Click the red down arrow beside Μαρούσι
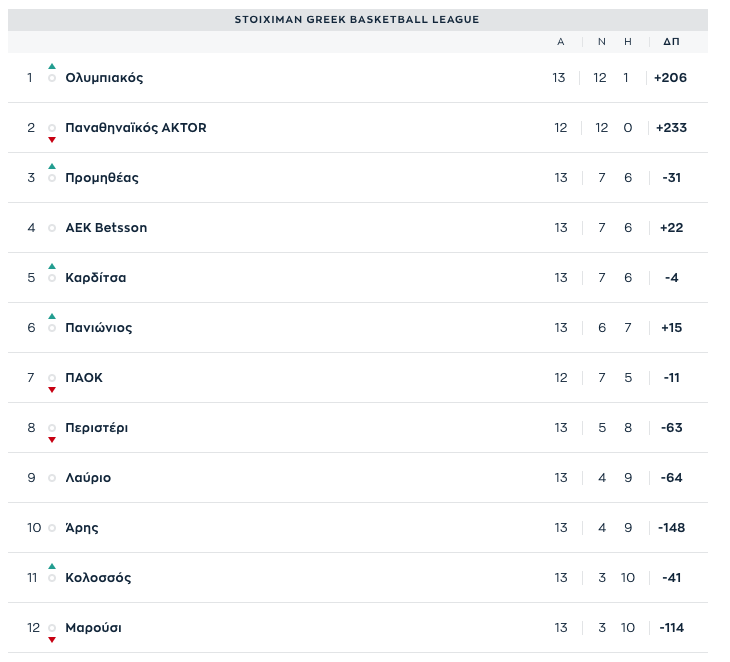 pos(52,640)
